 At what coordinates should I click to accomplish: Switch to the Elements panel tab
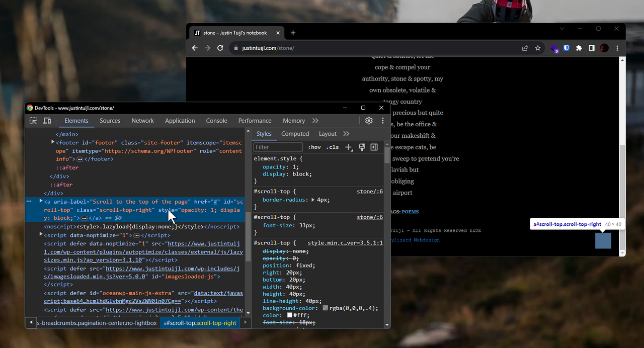click(76, 121)
